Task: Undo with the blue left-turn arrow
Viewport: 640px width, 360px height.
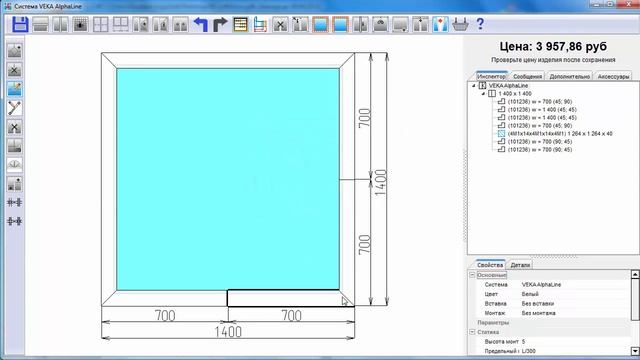Action: click(201, 24)
